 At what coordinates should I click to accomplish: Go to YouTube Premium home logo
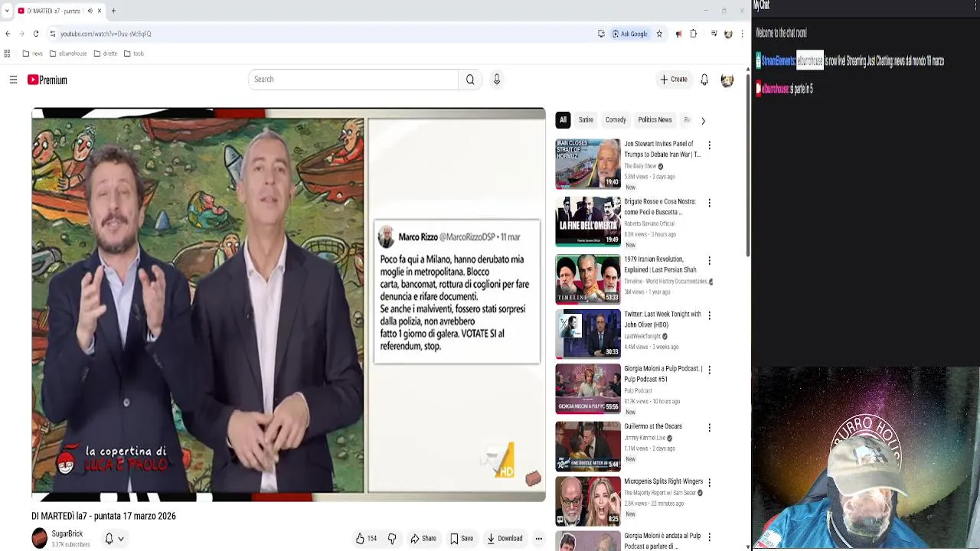47,80
